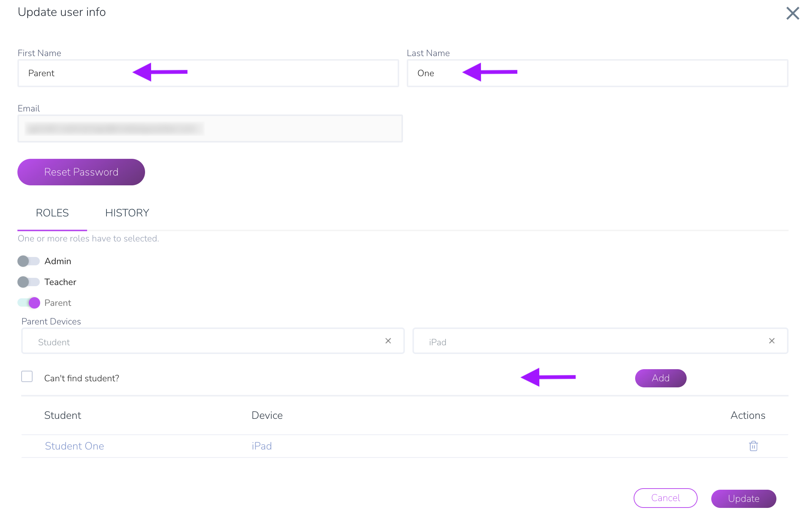Focus the First Name input field
Screen dimensions: 812x517
click(208, 73)
